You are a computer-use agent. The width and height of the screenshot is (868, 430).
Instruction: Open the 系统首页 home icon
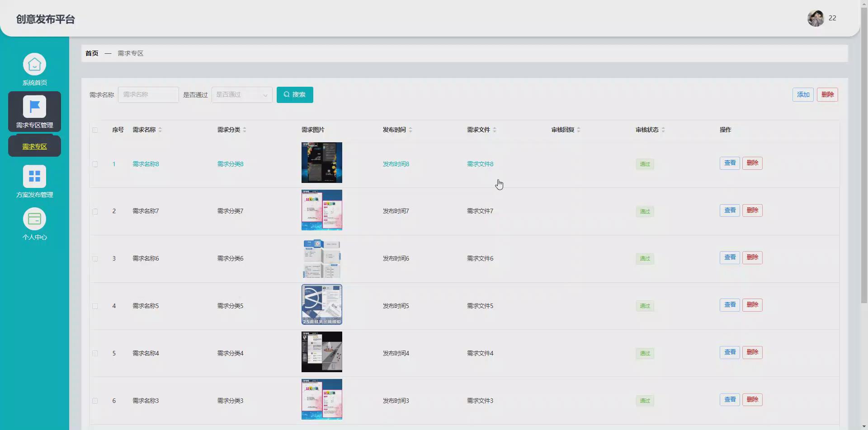(34, 65)
